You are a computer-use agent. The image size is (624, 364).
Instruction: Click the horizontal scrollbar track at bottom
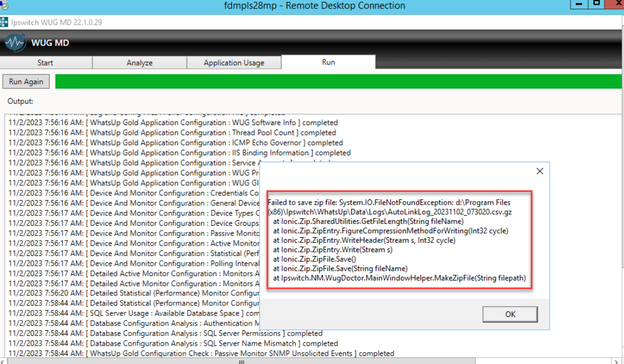(286, 360)
